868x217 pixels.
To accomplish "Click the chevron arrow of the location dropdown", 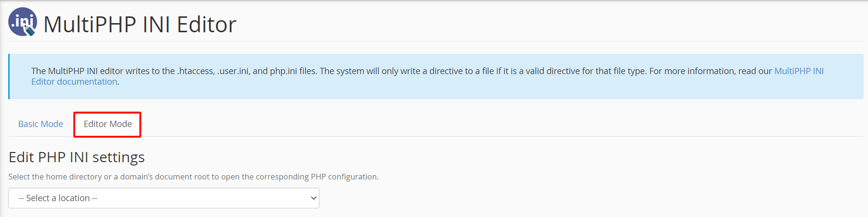I will (313, 198).
